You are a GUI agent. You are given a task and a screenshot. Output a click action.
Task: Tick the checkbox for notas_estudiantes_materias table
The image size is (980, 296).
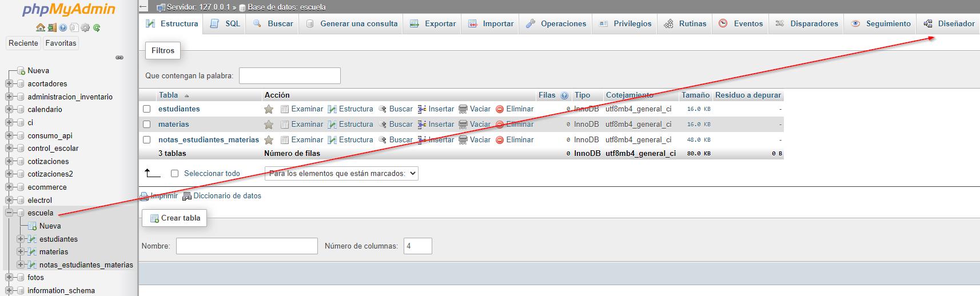147,140
